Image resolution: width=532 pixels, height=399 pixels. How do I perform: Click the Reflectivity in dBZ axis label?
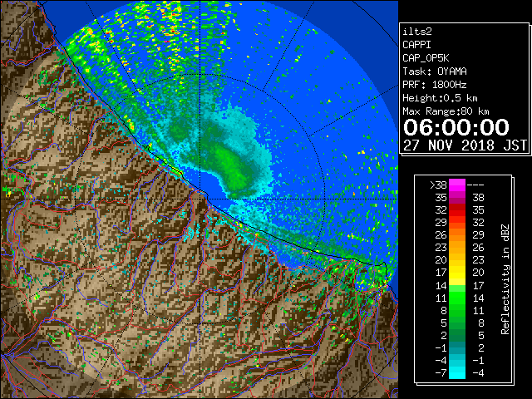tap(505, 279)
